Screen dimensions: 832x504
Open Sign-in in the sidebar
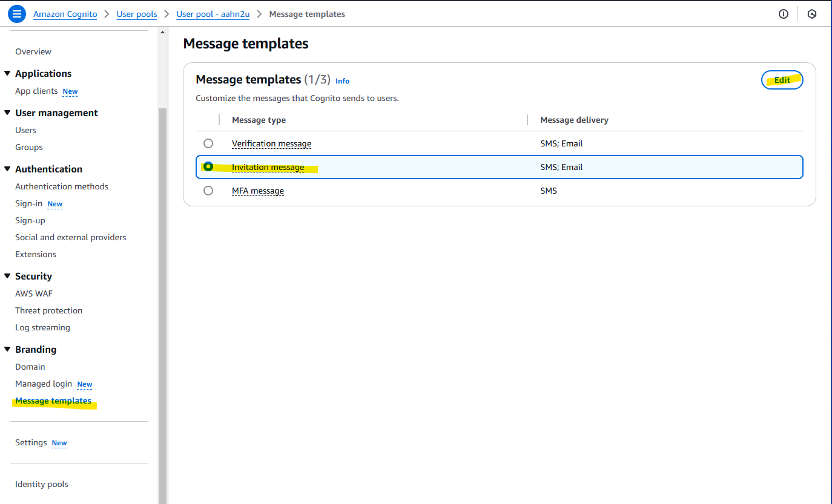[28, 203]
